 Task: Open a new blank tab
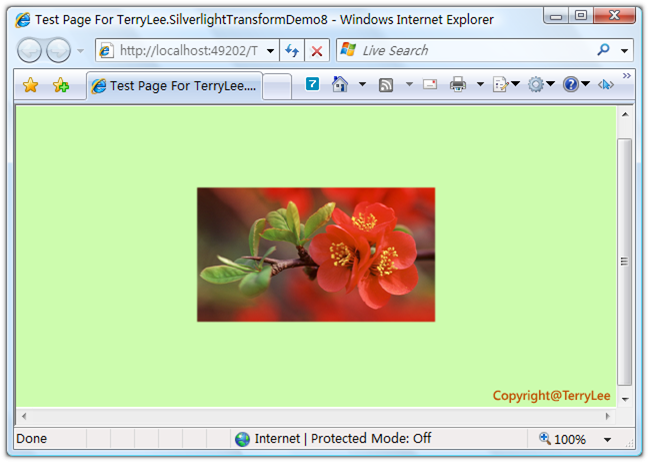tap(277, 86)
